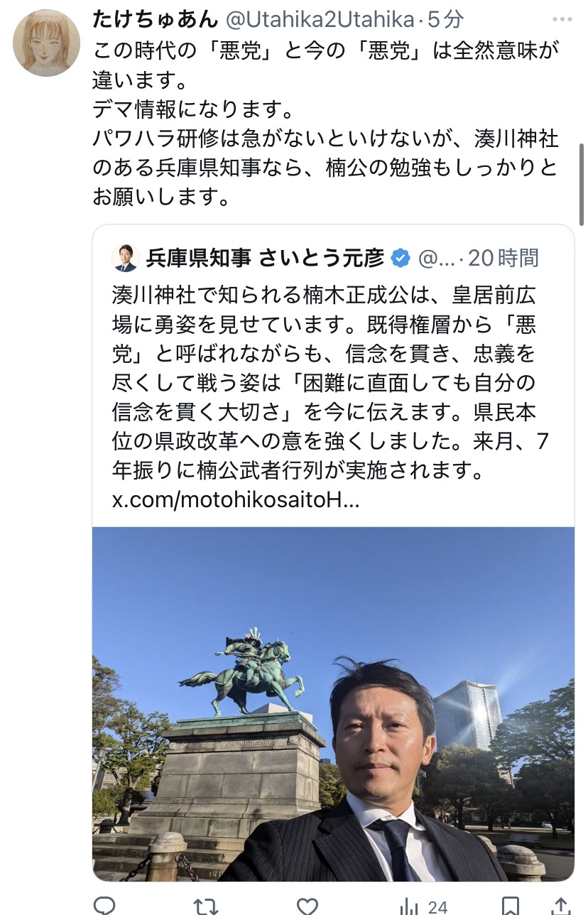Open the reply icon under the tweet

click(x=104, y=906)
